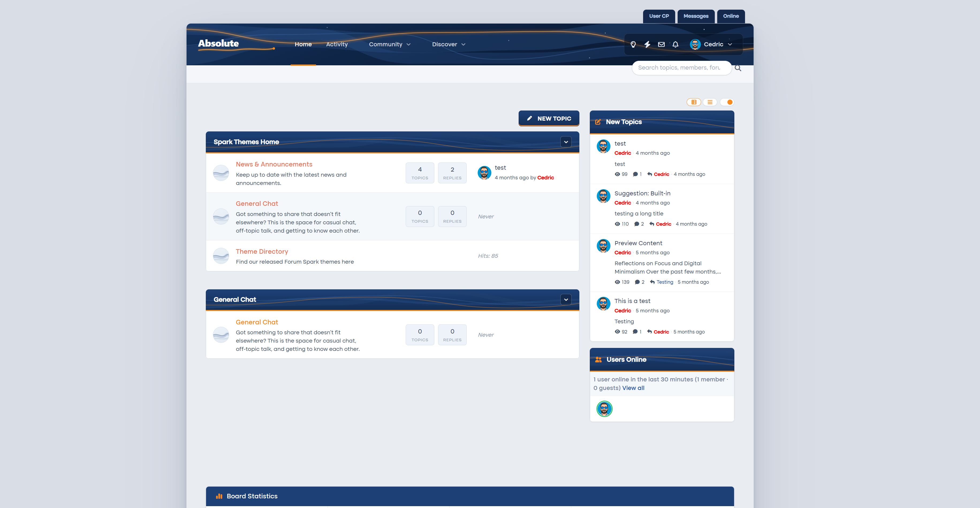Click the magnifying glass search icon
This screenshot has width=980, height=508.
click(738, 68)
